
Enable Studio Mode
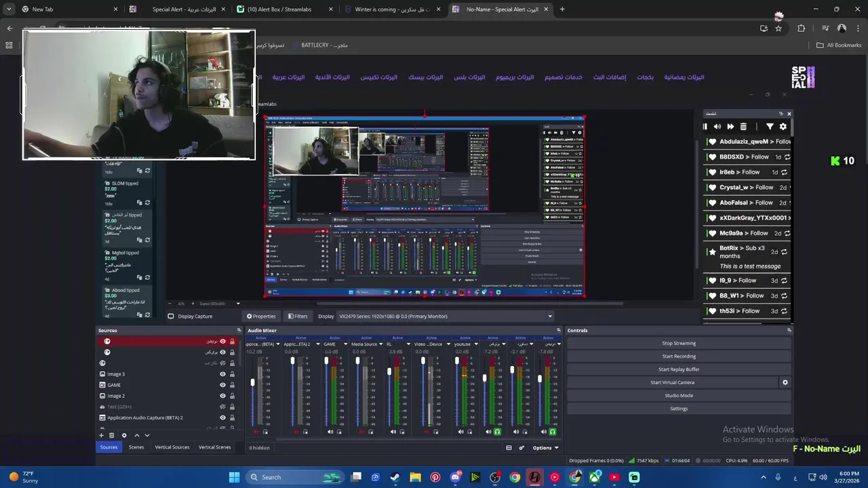[679, 396]
